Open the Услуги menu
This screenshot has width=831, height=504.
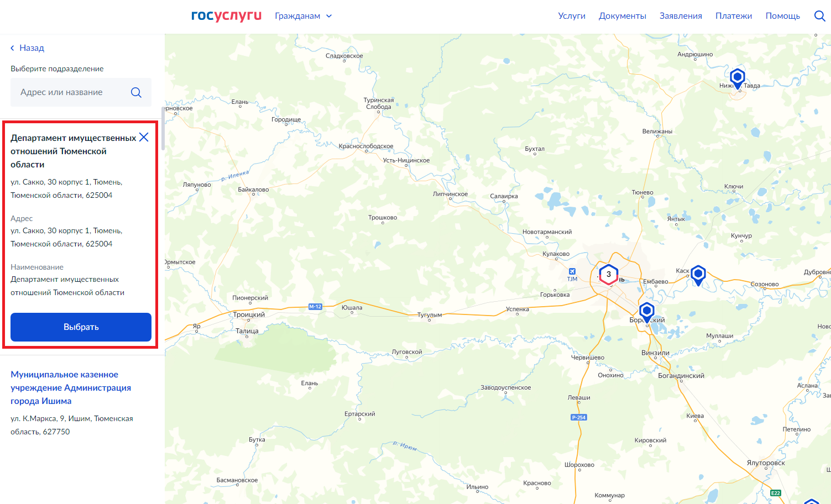(572, 16)
